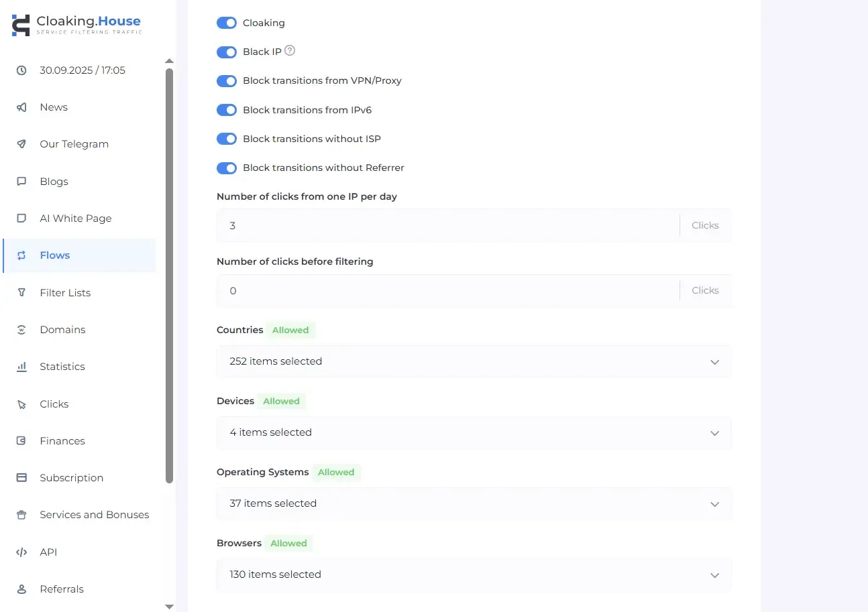
Task: Open Services and Bonuses
Action: [94, 514]
